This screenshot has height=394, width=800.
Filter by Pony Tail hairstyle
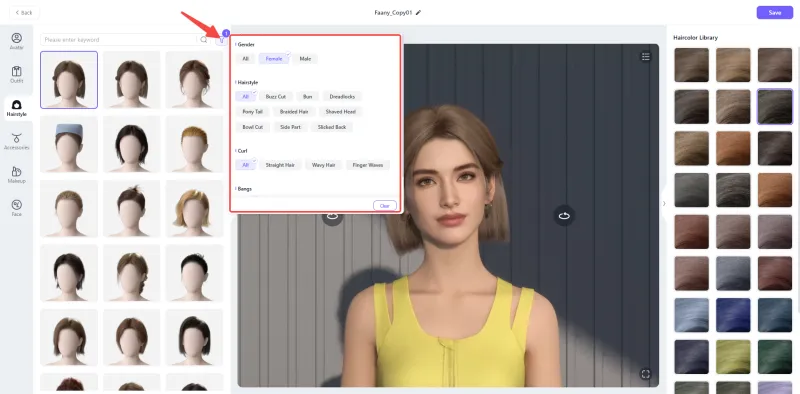click(253, 112)
